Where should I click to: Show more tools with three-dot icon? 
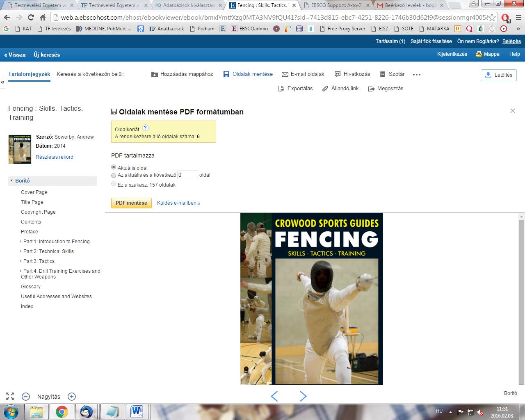[417, 75]
